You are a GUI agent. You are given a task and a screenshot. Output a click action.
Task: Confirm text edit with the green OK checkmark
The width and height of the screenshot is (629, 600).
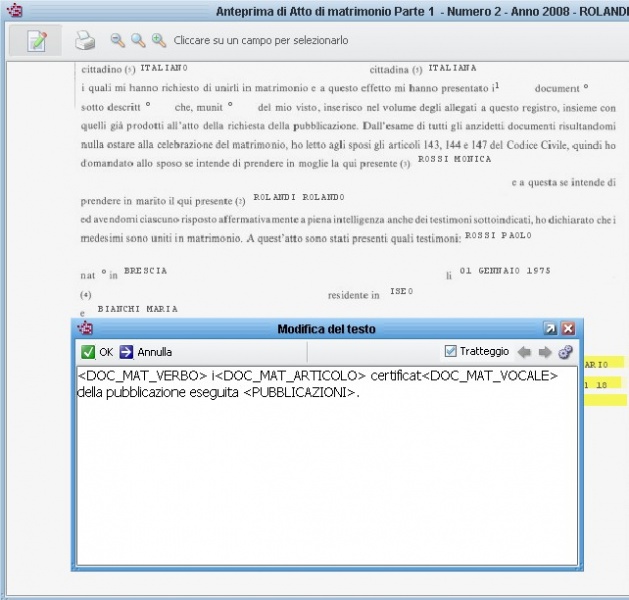(88, 352)
